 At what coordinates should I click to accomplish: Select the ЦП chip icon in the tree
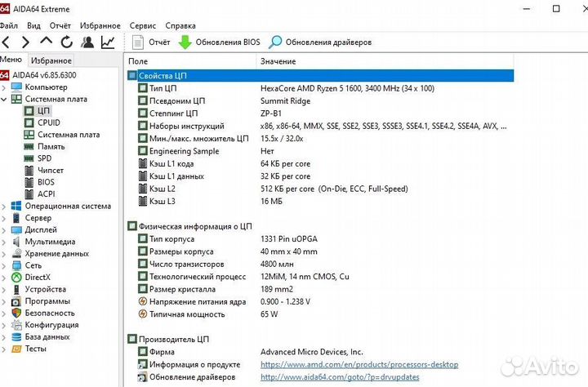click(x=29, y=110)
